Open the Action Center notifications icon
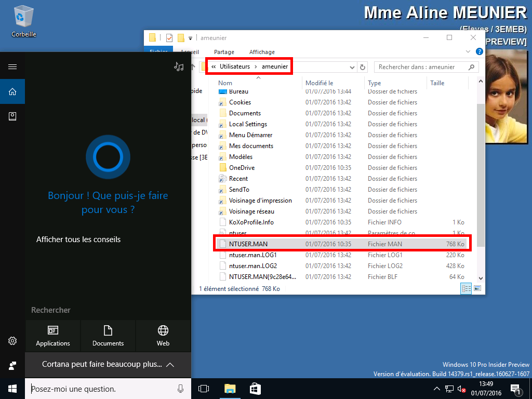Viewport: 532px width, 399px height. click(x=515, y=390)
